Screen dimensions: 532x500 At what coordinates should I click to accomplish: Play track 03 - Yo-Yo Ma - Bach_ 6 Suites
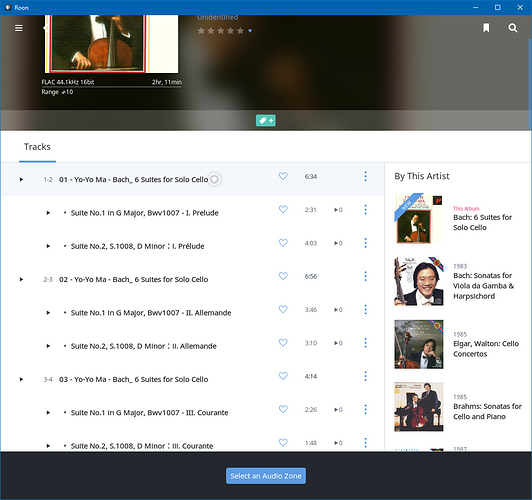tap(21, 379)
